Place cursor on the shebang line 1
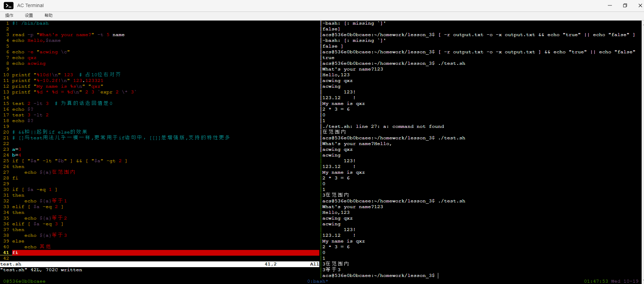The image size is (644, 284). coord(30,23)
